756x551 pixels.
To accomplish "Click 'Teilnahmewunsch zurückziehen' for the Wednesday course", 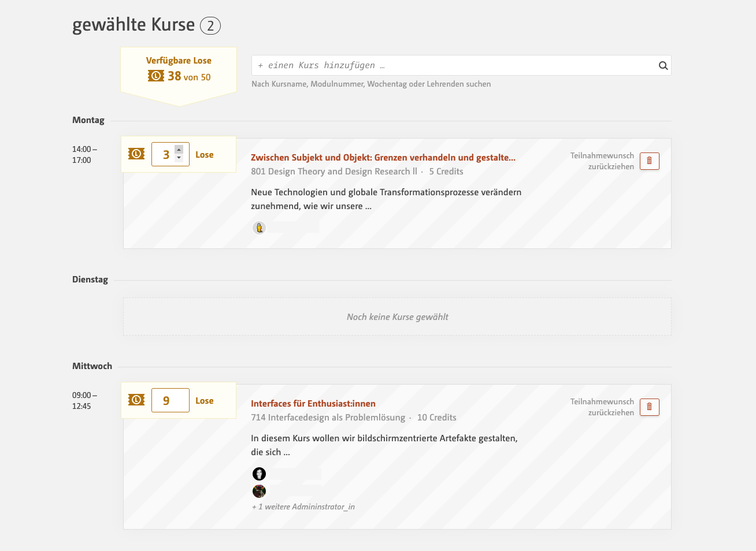I will 602,407.
